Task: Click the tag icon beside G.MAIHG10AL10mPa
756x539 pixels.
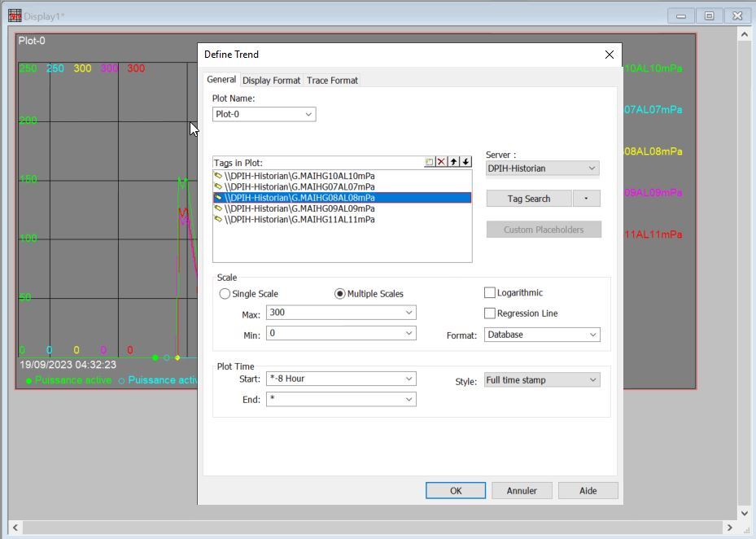Action: tap(218, 176)
